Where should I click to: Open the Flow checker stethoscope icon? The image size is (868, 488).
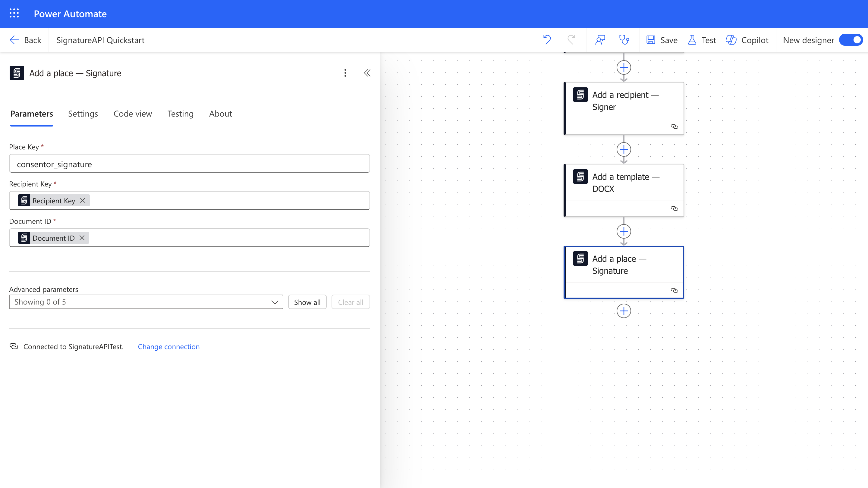(624, 40)
